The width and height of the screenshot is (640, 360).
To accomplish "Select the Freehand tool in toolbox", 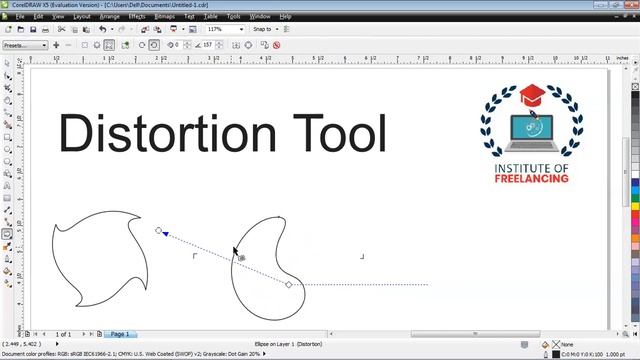I will pyautogui.click(x=7, y=113).
